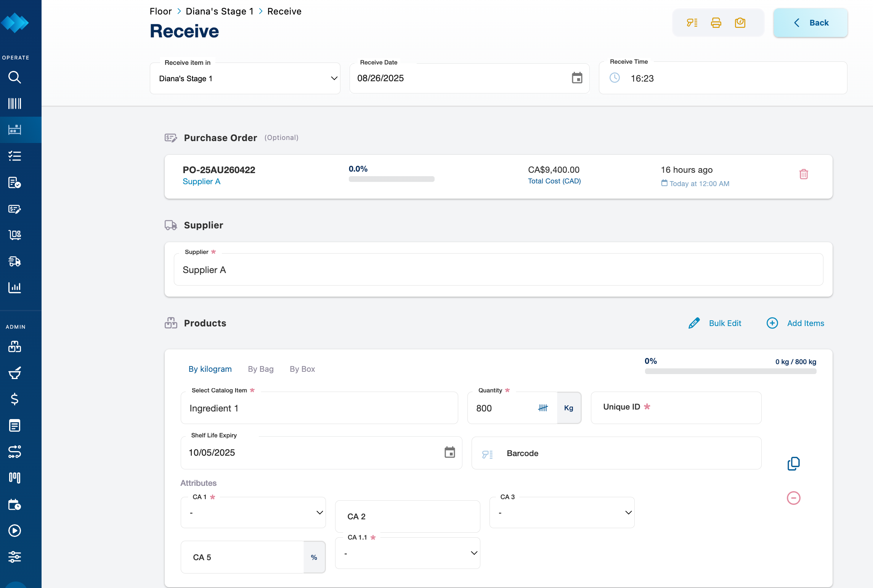Image resolution: width=873 pixels, height=588 pixels.
Task: Expand the CA 3 attribute dropdown
Action: [x=562, y=513]
